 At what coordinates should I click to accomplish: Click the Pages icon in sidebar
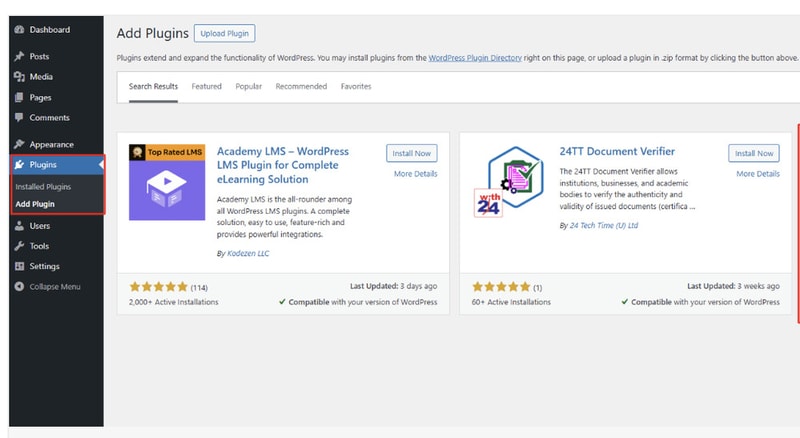point(19,98)
